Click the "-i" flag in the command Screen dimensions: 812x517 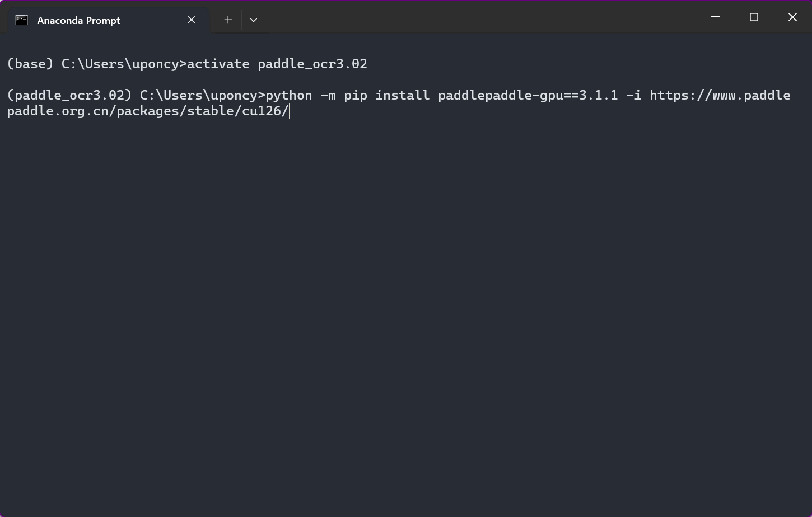coord(633,96)
